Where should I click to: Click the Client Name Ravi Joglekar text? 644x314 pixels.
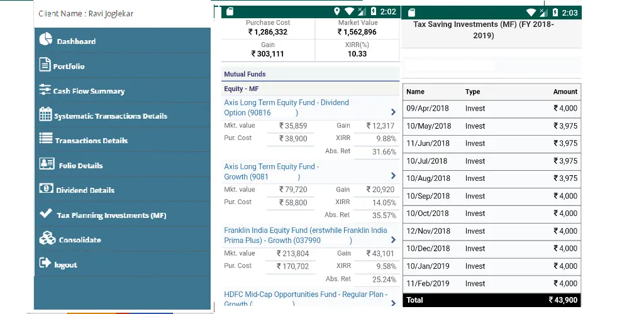86,14
